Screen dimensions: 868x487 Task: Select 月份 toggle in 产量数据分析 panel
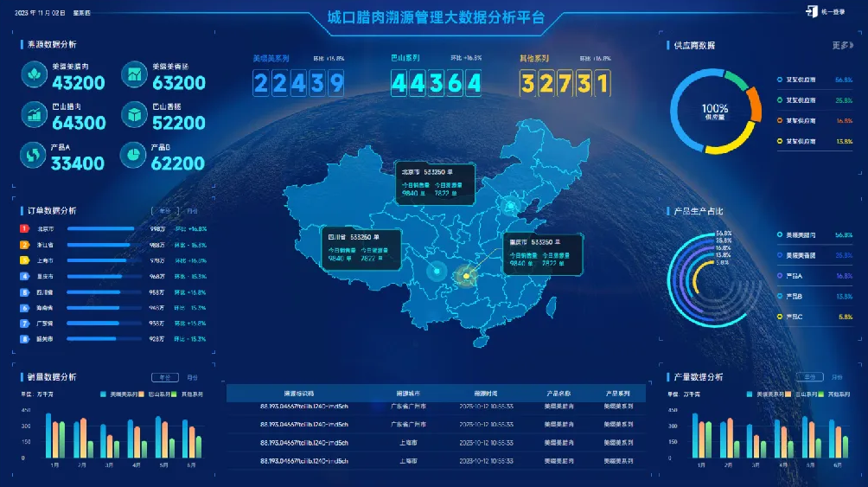pyautogui.click(x=837, y=377)
